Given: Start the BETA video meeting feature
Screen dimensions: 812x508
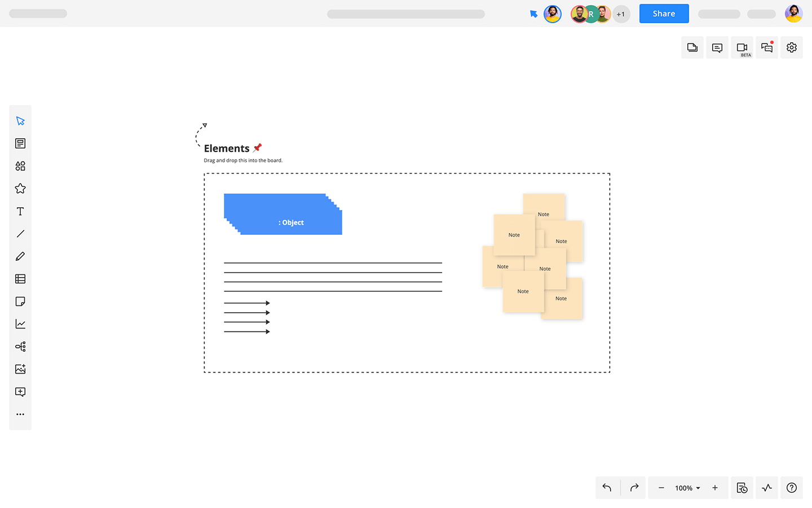Looking at the screenshot, I should pos(742,47).
